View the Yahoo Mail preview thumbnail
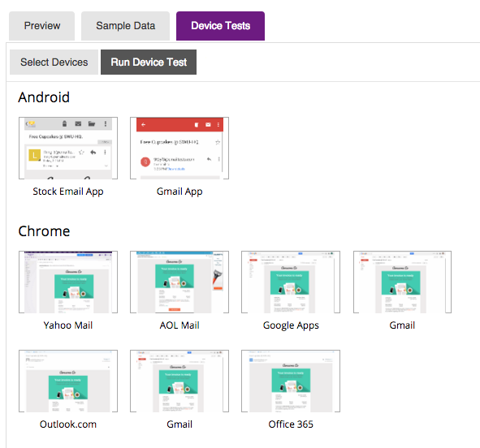The image size is (480, 448). point(68,282)
